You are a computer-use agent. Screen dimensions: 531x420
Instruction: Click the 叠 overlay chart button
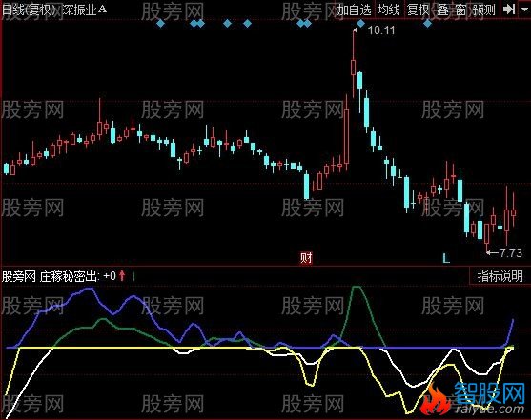coord(442,10)
